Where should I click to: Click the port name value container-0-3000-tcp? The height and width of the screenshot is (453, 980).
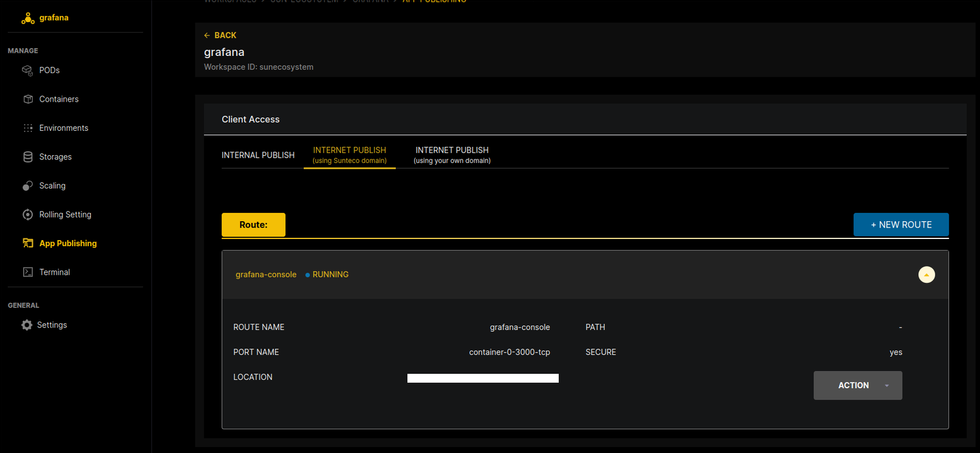point(510,353)
